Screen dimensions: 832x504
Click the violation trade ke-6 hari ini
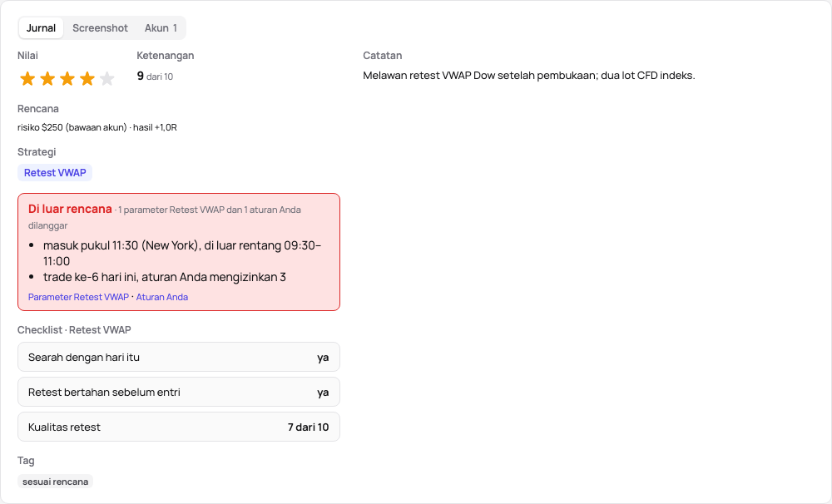(x=165, y=277)
